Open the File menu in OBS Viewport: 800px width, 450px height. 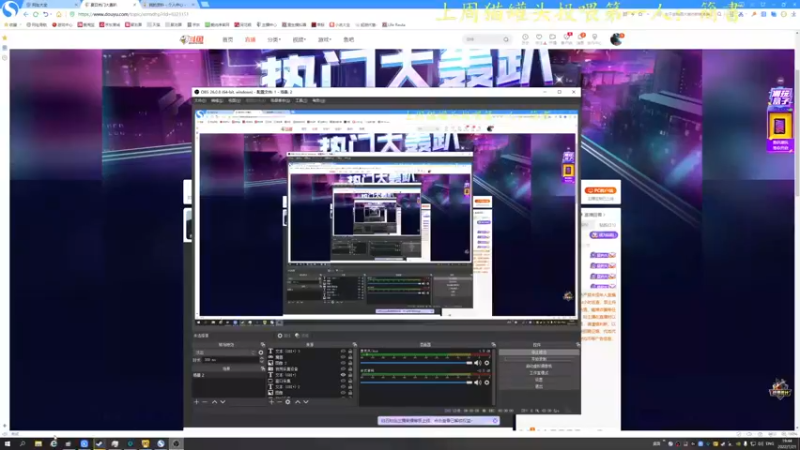200,101
